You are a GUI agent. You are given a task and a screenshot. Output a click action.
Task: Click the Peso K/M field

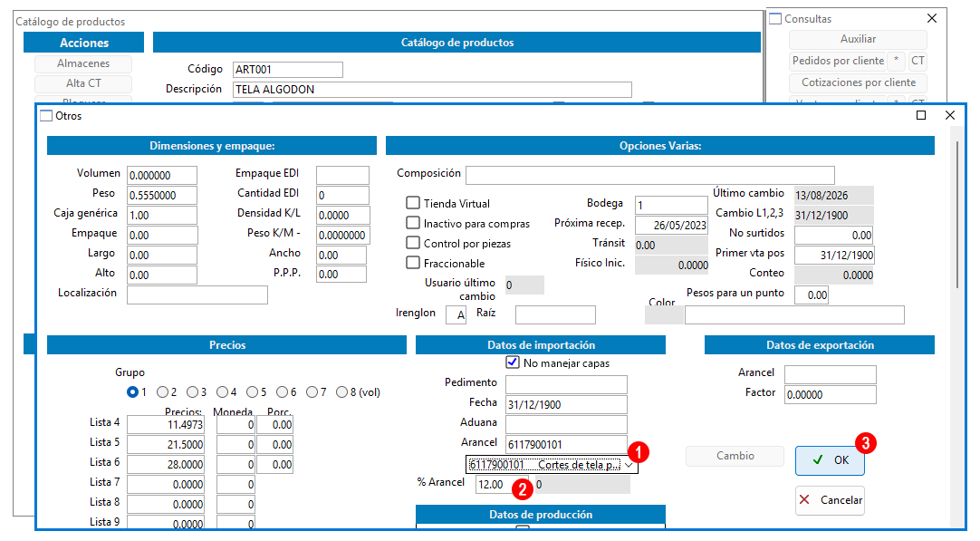click(343, 236)
